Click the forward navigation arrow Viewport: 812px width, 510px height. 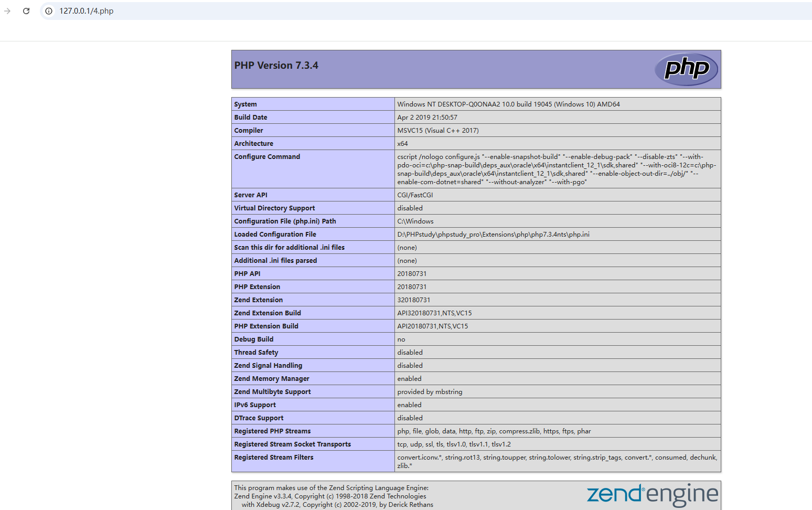tap(7, 11)
